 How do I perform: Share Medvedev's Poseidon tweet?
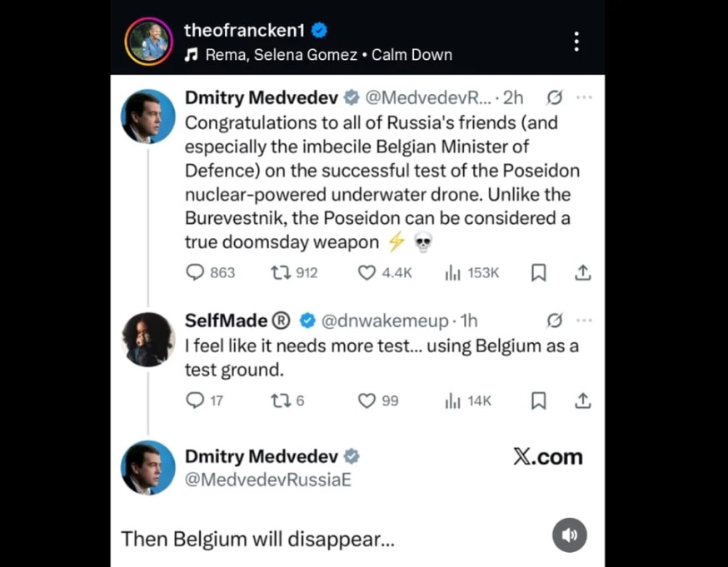(x=583, y=272)
